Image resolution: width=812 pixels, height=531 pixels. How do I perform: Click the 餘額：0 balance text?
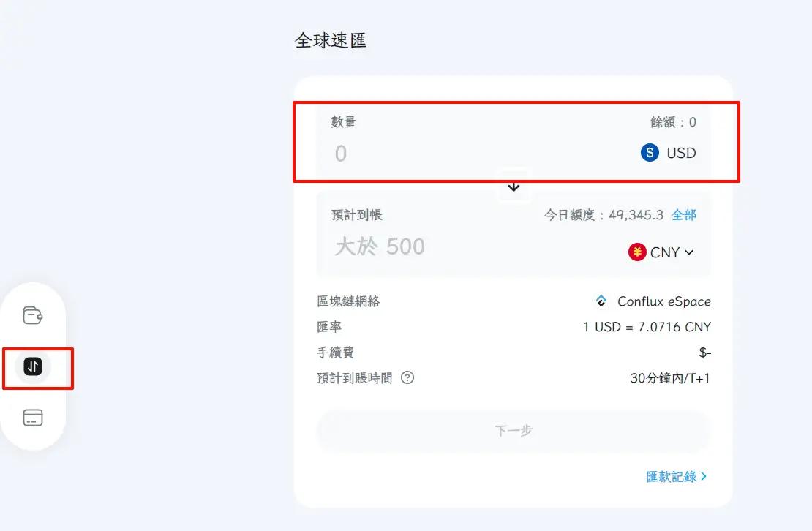[673, 122]
